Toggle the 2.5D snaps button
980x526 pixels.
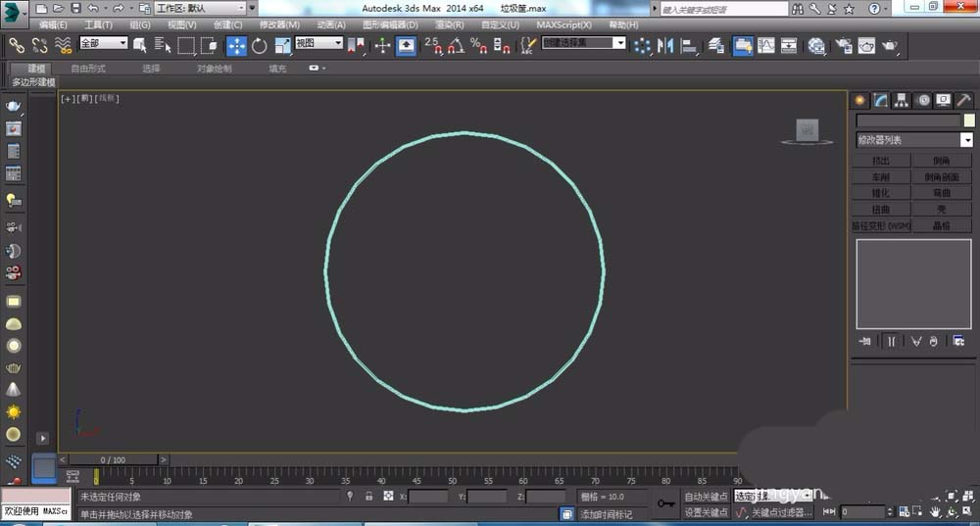pyautogui.click(x=433, y=45)
